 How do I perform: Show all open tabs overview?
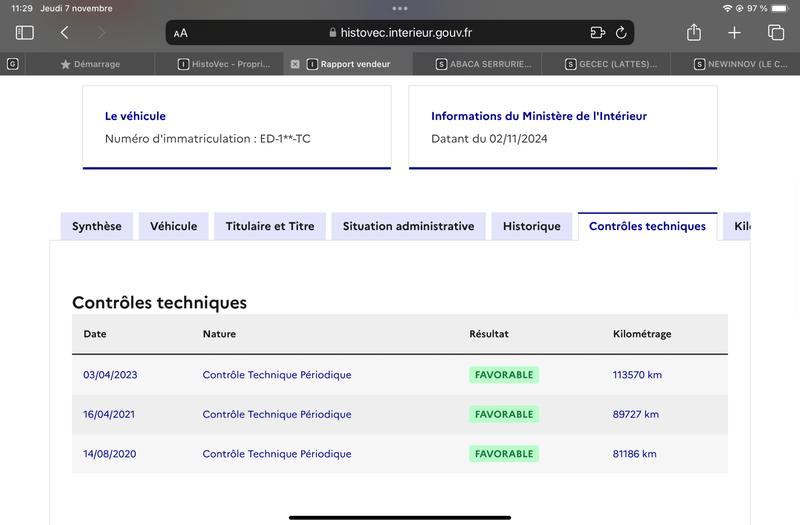tap(776, 33)
